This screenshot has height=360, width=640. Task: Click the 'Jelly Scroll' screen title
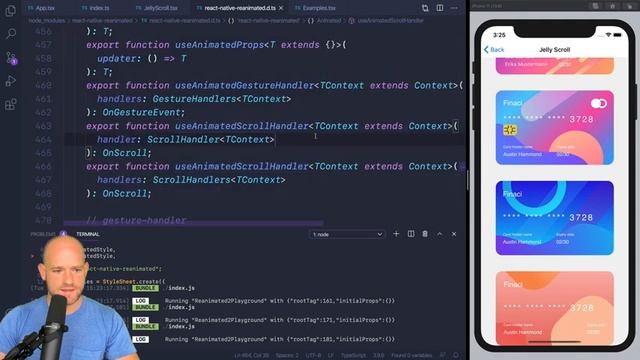(554, 49)
